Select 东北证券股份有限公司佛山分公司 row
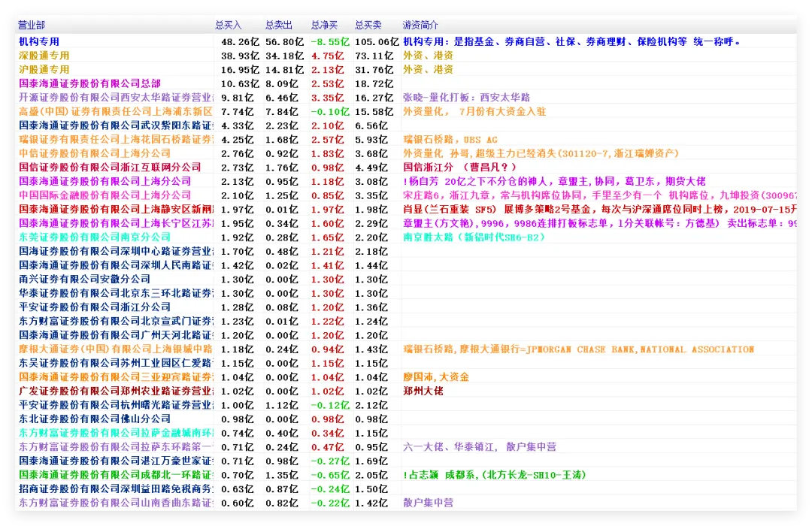Screen dimensions: 812x526 point(95,419)
